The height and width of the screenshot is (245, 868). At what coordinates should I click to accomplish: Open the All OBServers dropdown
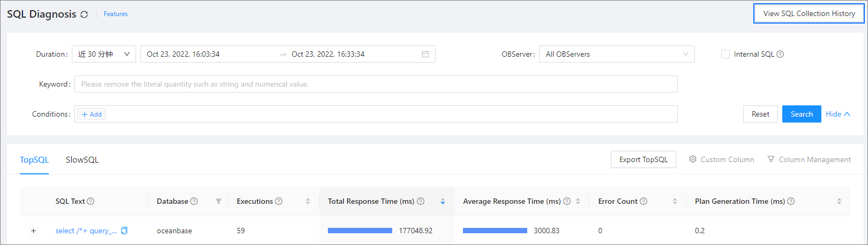coord(616,54)
